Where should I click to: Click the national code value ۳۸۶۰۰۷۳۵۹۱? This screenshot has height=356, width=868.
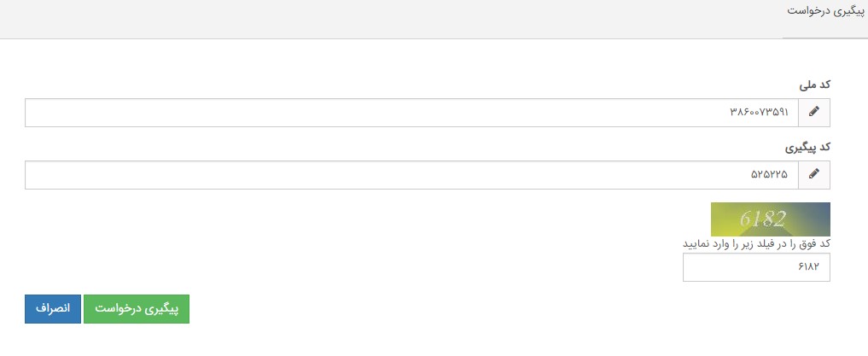coord(759,113)
